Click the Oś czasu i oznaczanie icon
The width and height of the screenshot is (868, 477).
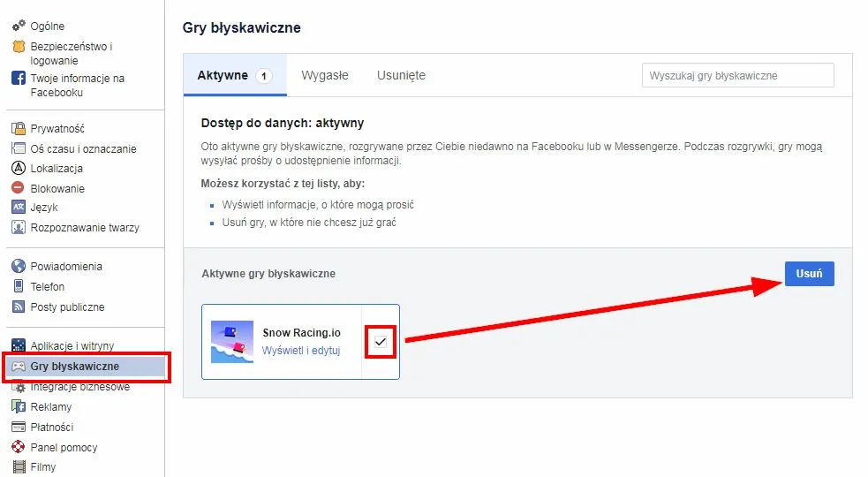tap(19, 148)
